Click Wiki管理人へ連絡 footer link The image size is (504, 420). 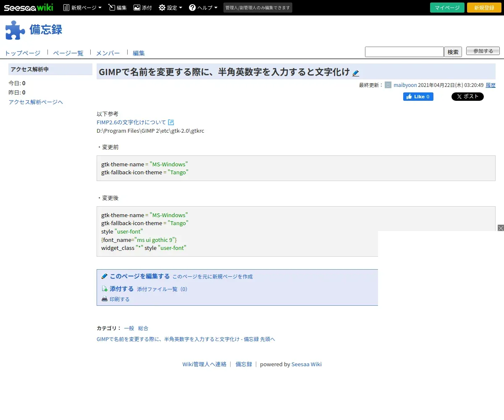[205, 365]
